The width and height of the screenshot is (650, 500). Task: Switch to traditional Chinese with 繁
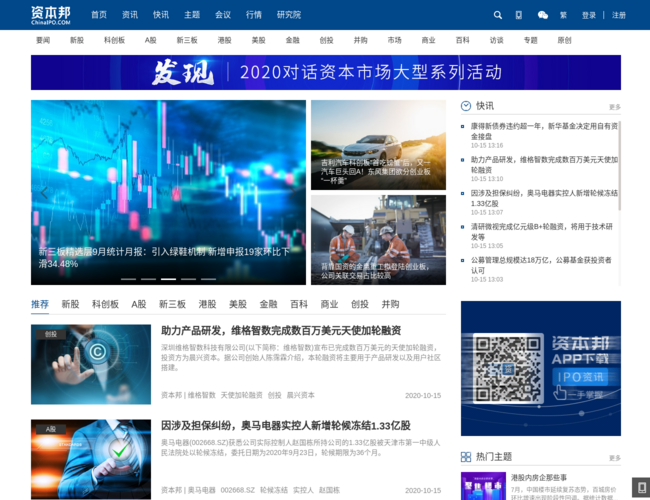click(563, 15)
